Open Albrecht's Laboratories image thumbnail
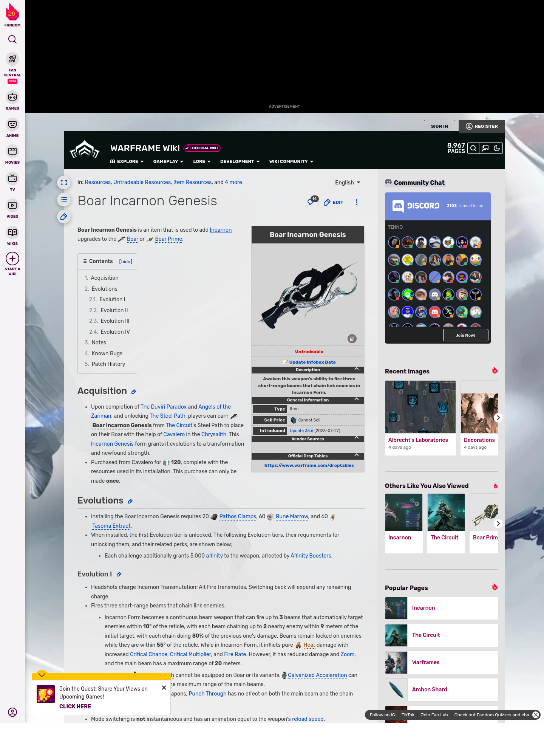 coord(420,407)
